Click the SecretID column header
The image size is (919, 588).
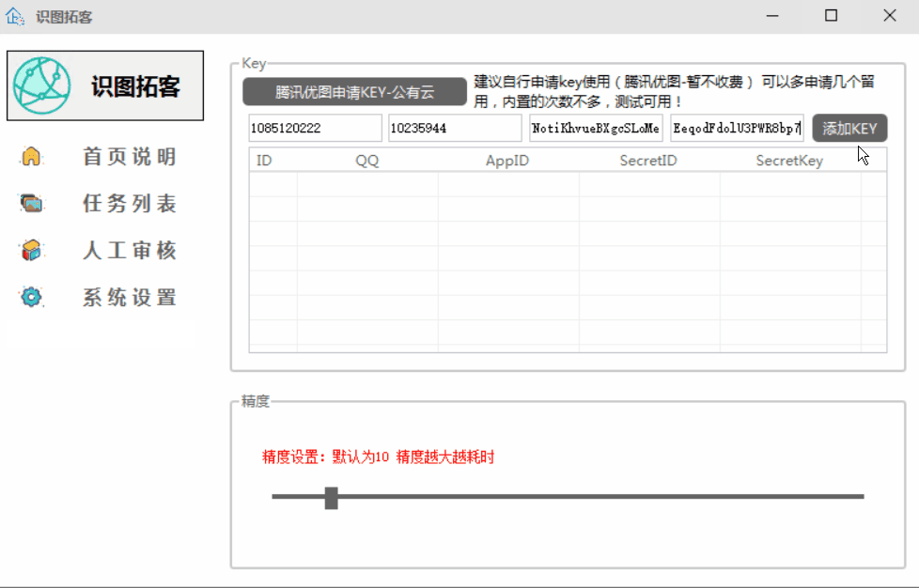coord(648,161)
